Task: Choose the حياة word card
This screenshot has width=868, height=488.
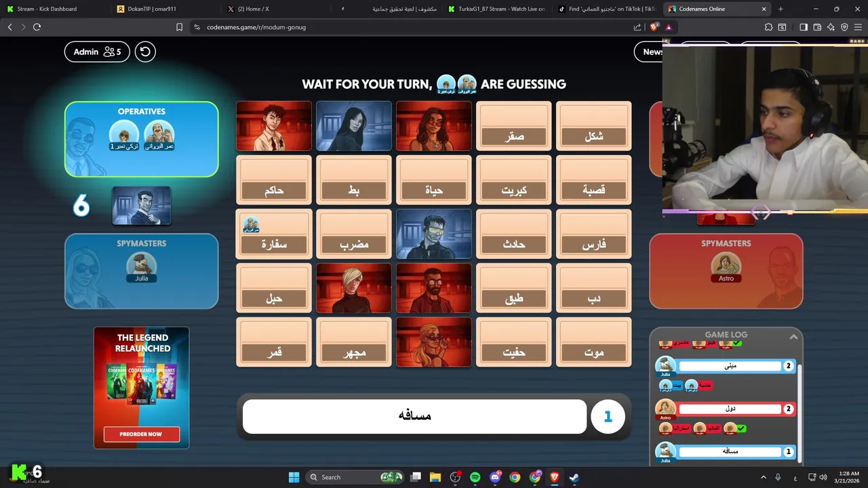Action: pyautogui.click(x=434, y=180)
